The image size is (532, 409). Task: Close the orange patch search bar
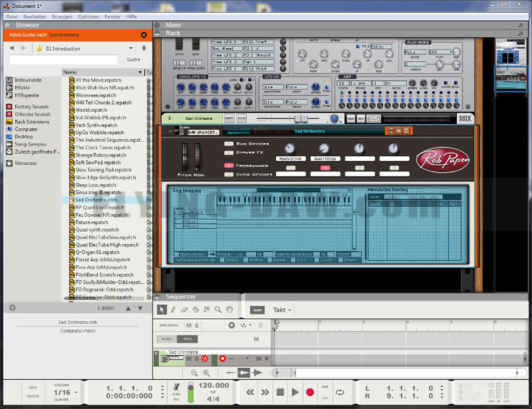(x=144, y=35)
